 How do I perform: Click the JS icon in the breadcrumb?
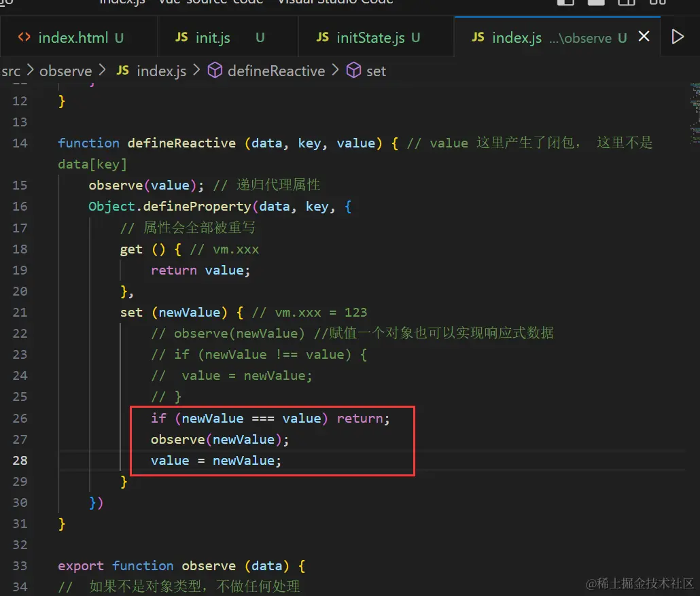tap(122, 71)
